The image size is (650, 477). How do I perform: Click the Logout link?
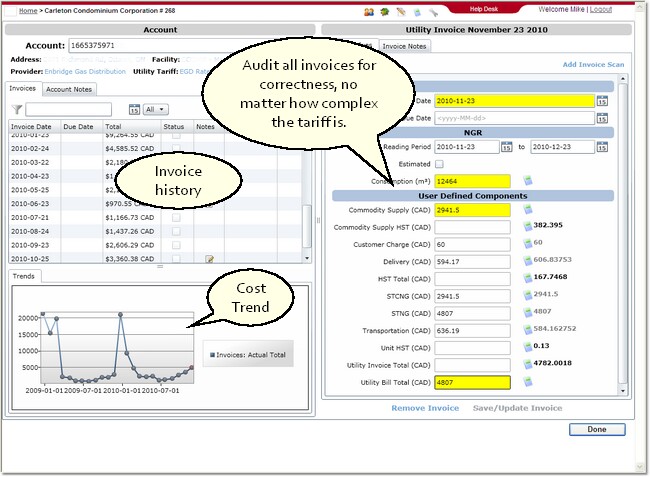coord(601,10)
